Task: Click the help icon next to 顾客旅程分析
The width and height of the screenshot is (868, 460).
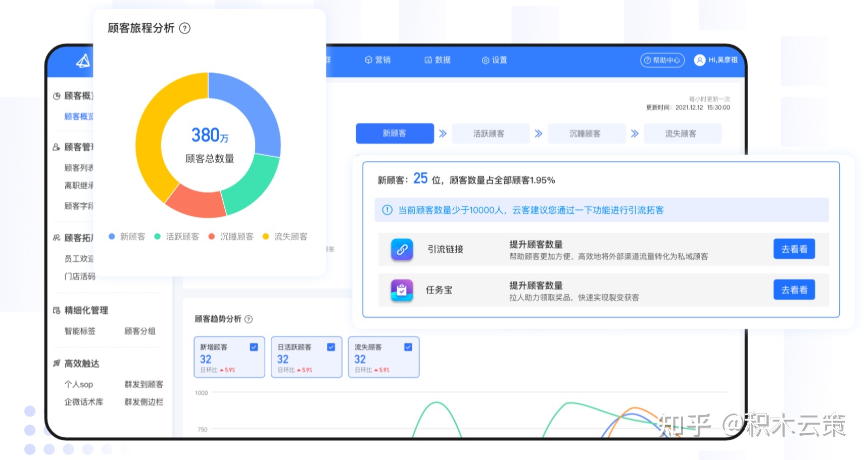Action: click(185, 28)
